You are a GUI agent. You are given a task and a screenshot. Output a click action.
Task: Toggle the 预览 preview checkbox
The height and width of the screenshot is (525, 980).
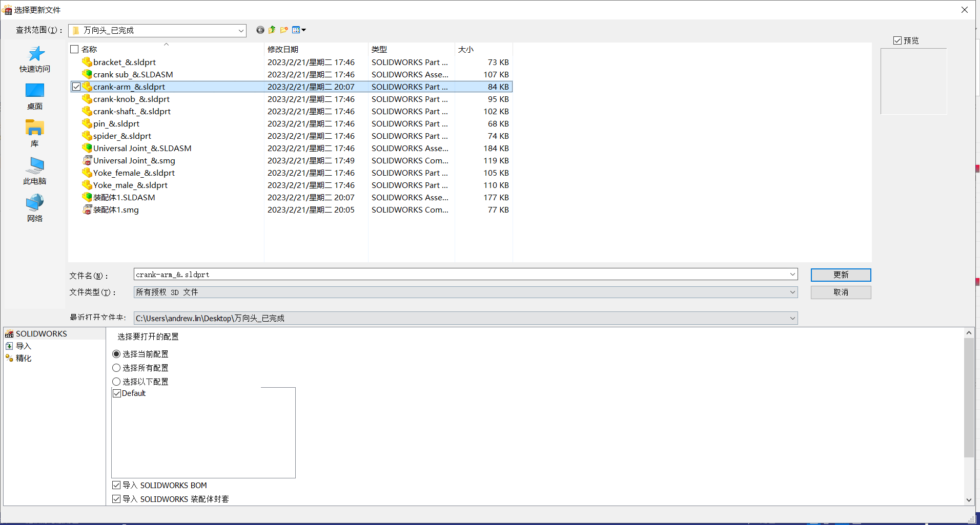(897, 40)
